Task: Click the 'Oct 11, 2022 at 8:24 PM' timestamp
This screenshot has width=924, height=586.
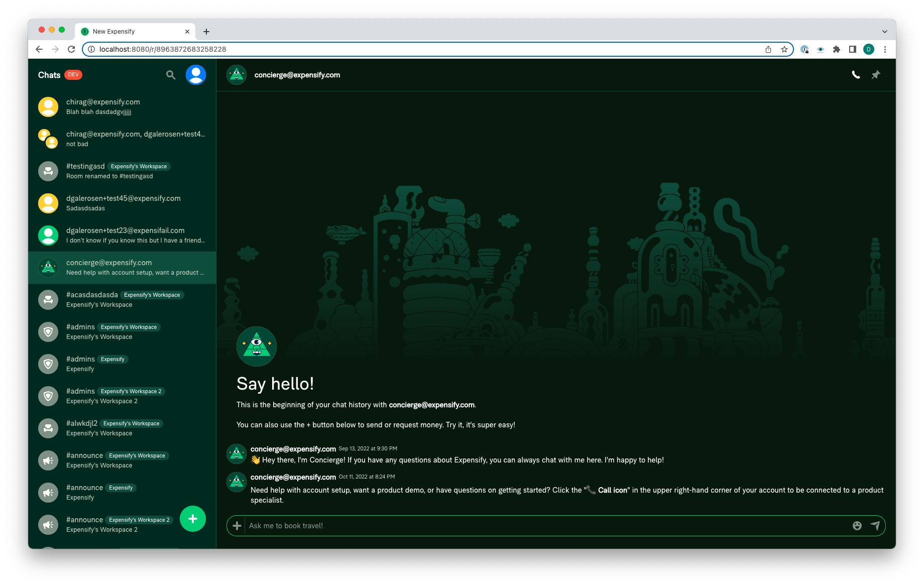Action: (x=367, y=477)
